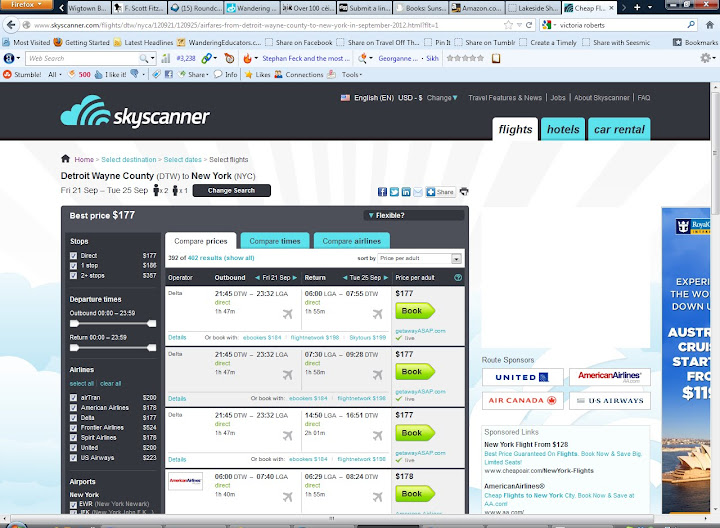Viewport: 720px width, 528px height.
Task: Click the Stumble! toolbar button
Action: tap(22, 74)
